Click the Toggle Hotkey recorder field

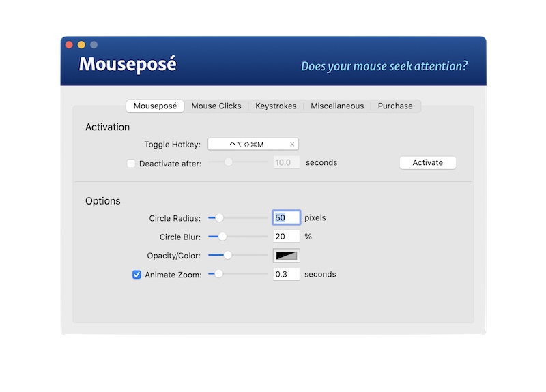tap(253, 145)
